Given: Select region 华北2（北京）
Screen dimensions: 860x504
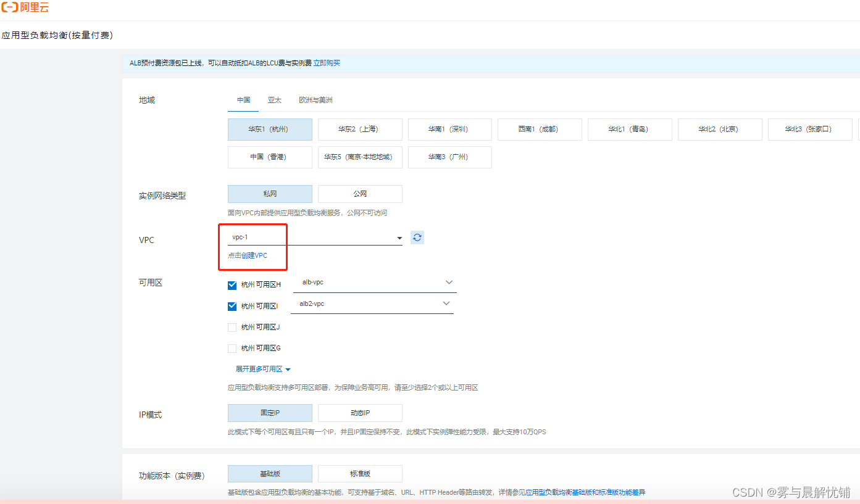Looking at the screenshot, I should pos(720,130).
